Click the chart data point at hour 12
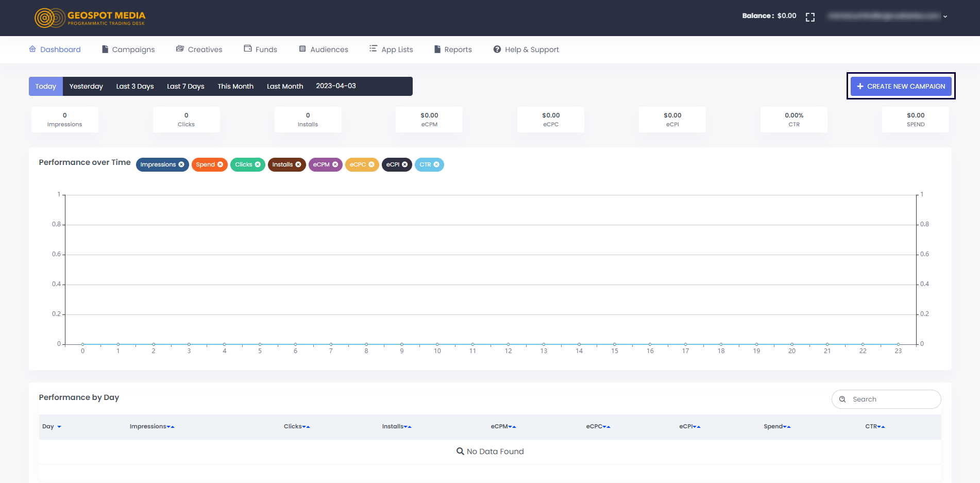Image resolution: width=980 pixels, height=483 pixels. tap(508, 344)
